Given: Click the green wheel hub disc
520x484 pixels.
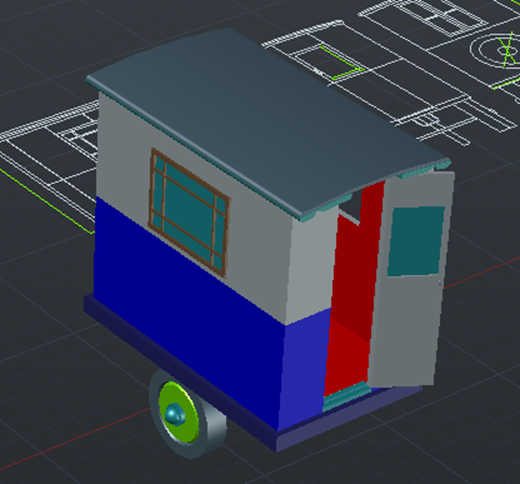Looking at the screenshot, I should pyautogui.click(x=178, y=413).
